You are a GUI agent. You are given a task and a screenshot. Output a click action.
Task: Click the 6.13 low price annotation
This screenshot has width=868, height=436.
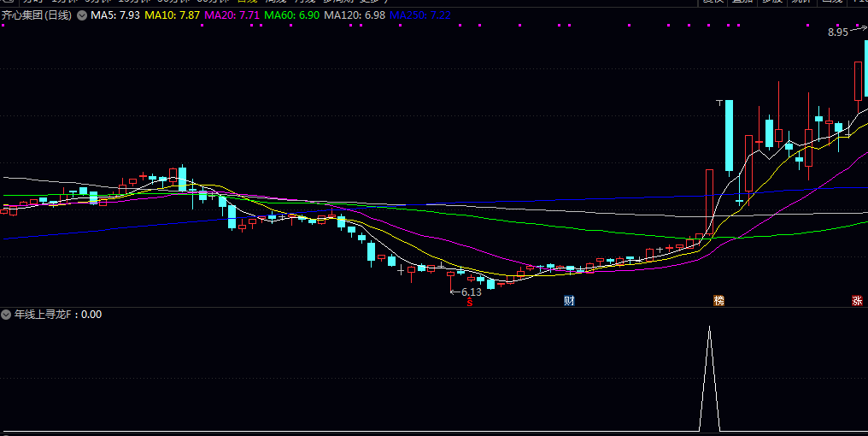(470, 292)
